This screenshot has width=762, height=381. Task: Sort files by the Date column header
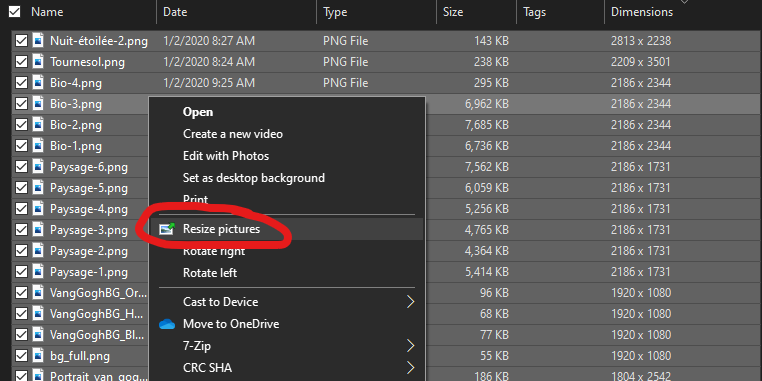175,12
